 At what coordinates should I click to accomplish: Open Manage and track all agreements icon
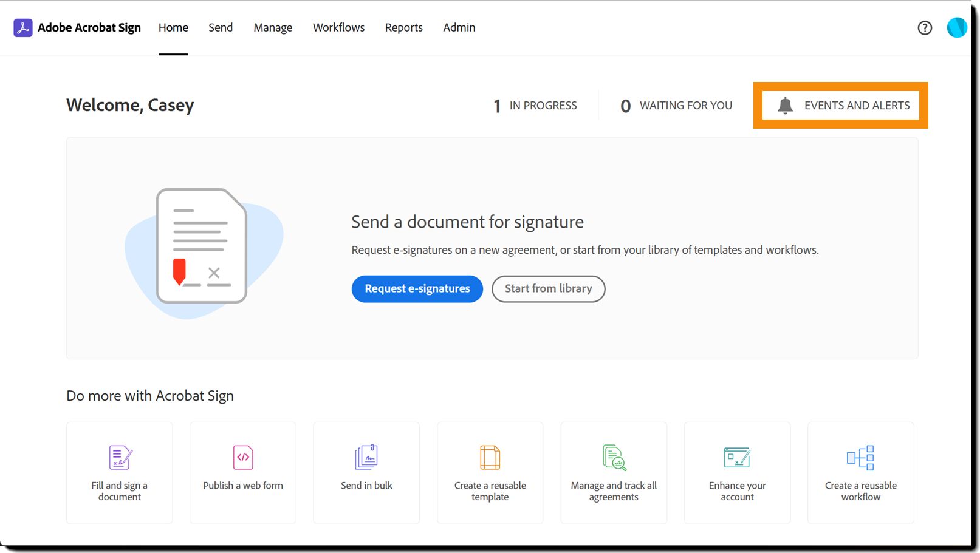(x=614, y=458)
